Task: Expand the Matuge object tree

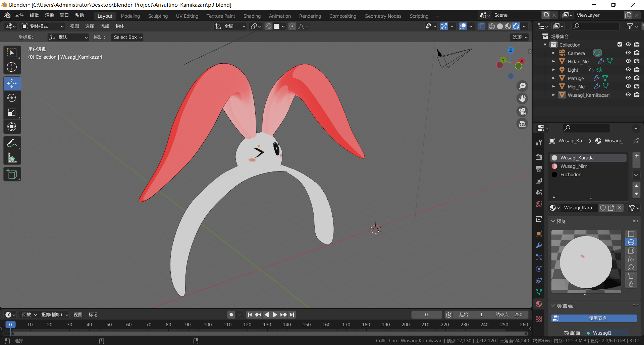Action: coord(553,78)
